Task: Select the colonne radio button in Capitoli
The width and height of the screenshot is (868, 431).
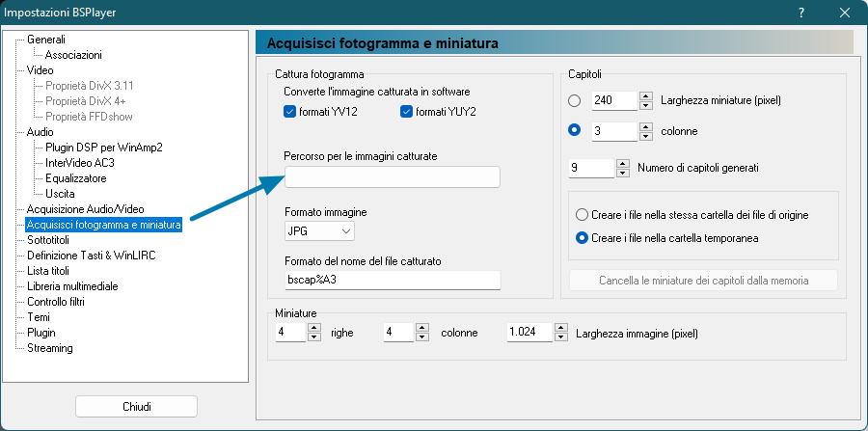Action: click(575, 131)
